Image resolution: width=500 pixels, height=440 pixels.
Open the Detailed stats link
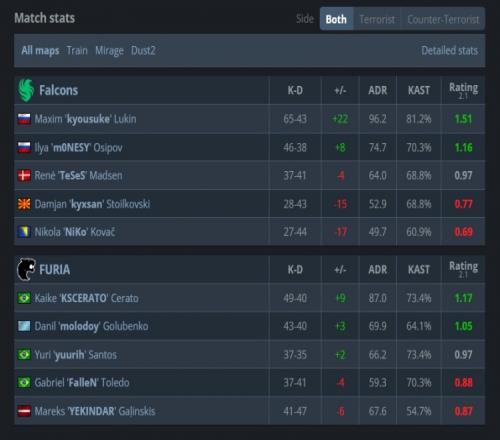[449, 51]
